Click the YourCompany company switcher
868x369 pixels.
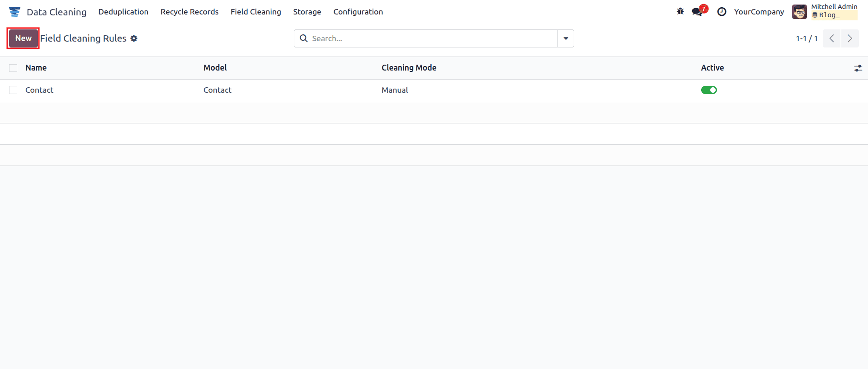coord(759,12)
